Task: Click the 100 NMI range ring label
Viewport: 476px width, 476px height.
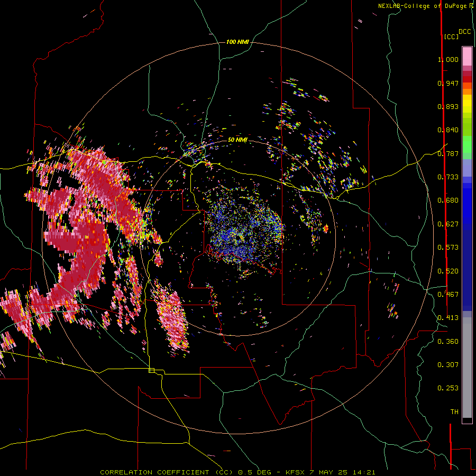Action: 237,42
